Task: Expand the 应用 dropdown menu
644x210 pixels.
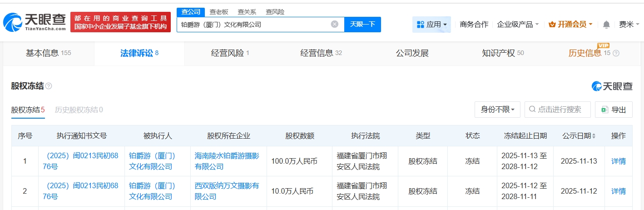Action: [x=431, y=25]
